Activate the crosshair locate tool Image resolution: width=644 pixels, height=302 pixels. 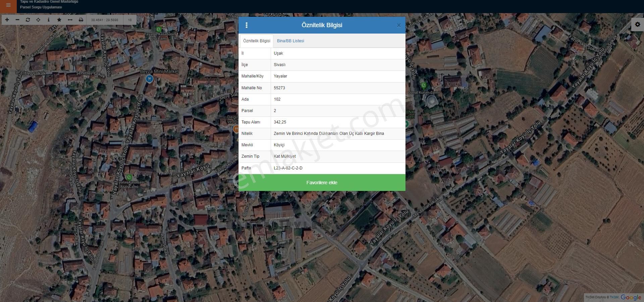(x=38, y=20)
